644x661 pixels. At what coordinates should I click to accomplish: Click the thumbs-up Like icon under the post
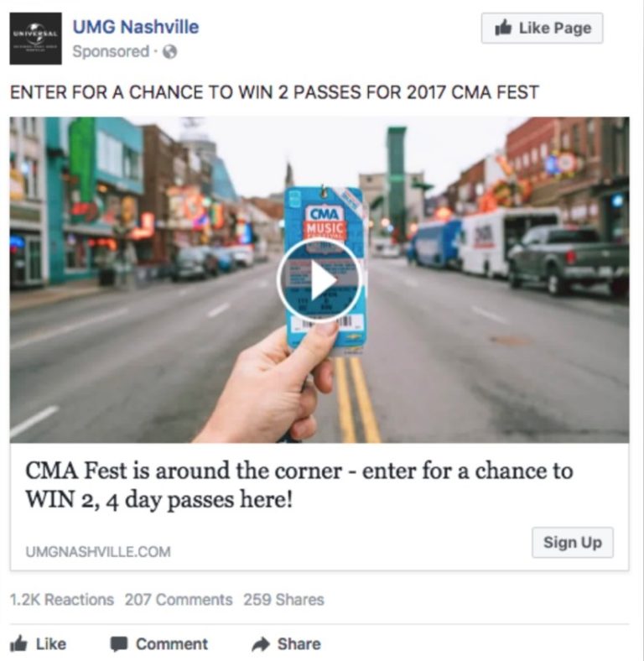coord(18,644)
